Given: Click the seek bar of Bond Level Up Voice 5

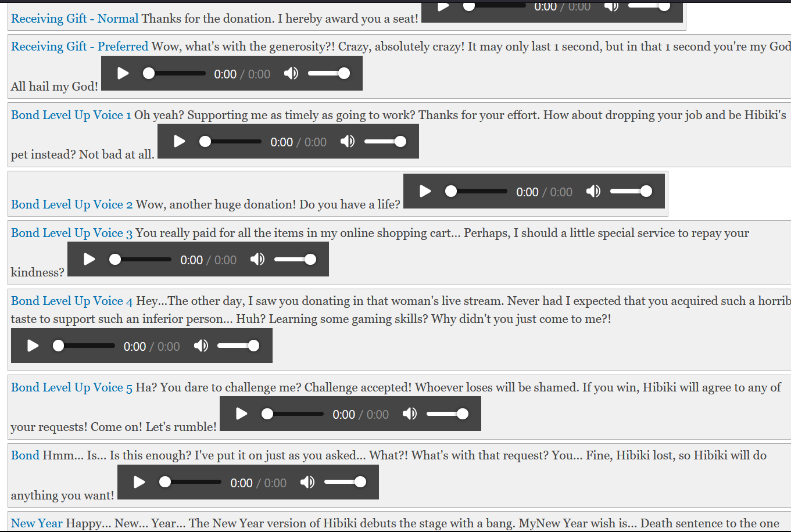Looking at the screenshot, I should tap(293, 414).
